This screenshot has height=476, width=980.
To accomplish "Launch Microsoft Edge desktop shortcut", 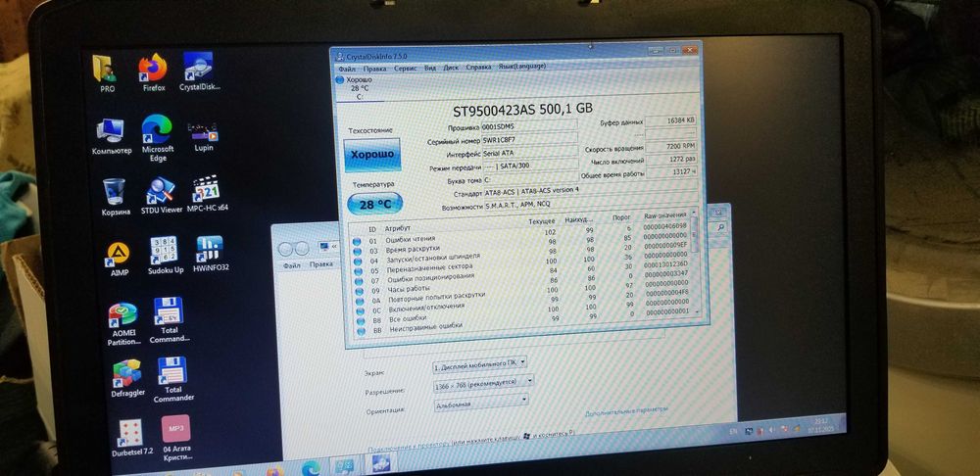I will click(x=157, y=137).
